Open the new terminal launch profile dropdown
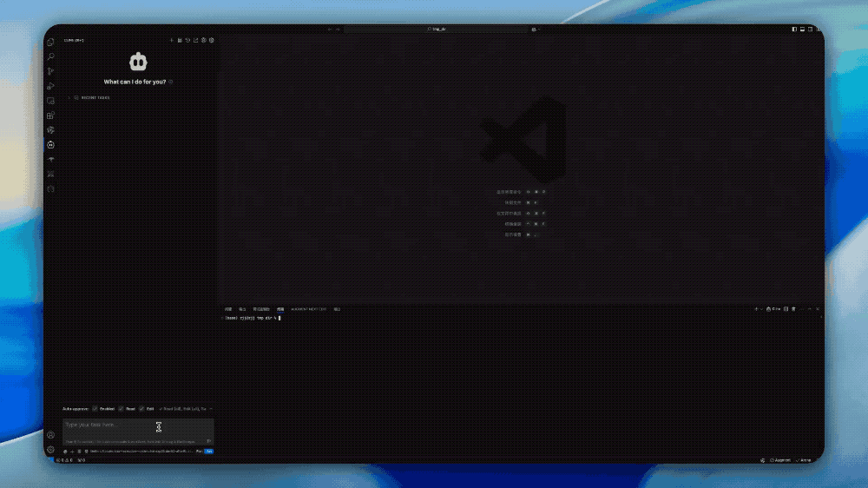Screen dimensions: 868x488 762,309
